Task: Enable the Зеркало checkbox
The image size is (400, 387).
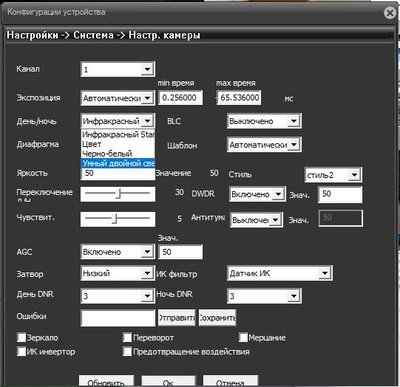Action: pyautogui.click(x=22, y=337)
